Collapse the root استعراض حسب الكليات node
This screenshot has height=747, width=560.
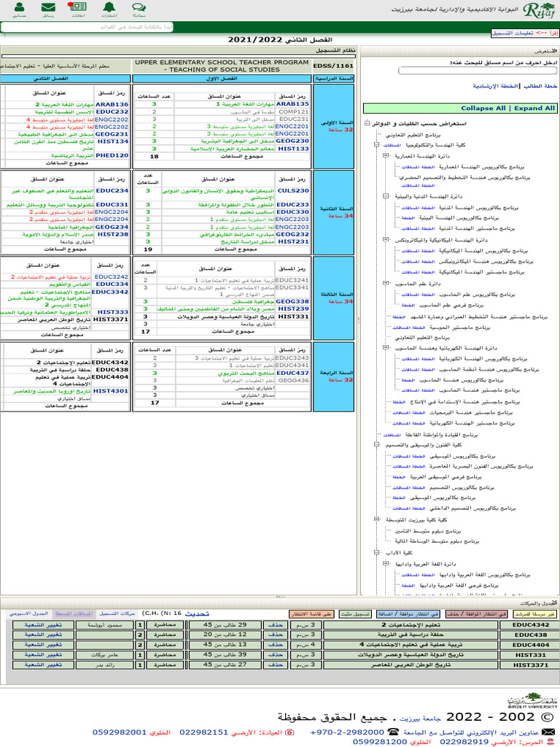click(366, 124)
